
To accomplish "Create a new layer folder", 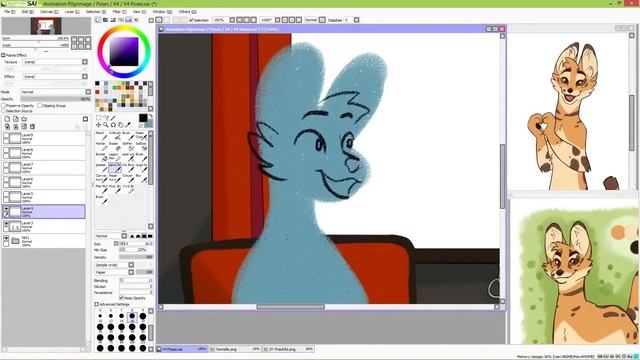I will point(24,119).
